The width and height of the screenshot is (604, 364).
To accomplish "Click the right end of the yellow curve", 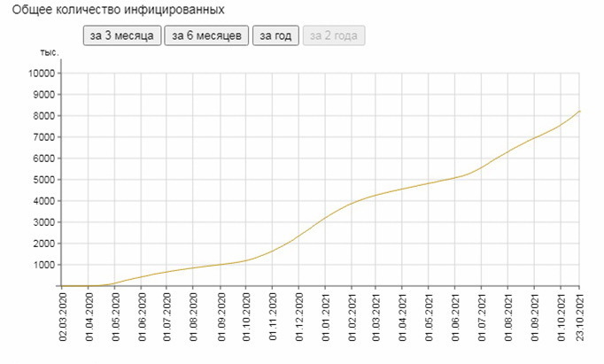I will click(x=578, y=112).
